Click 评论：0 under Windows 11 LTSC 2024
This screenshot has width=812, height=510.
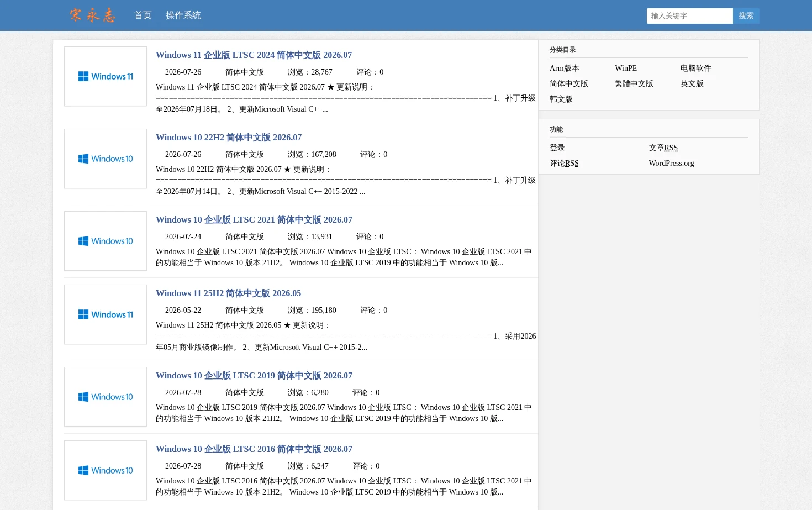click(x=370, y=72)
